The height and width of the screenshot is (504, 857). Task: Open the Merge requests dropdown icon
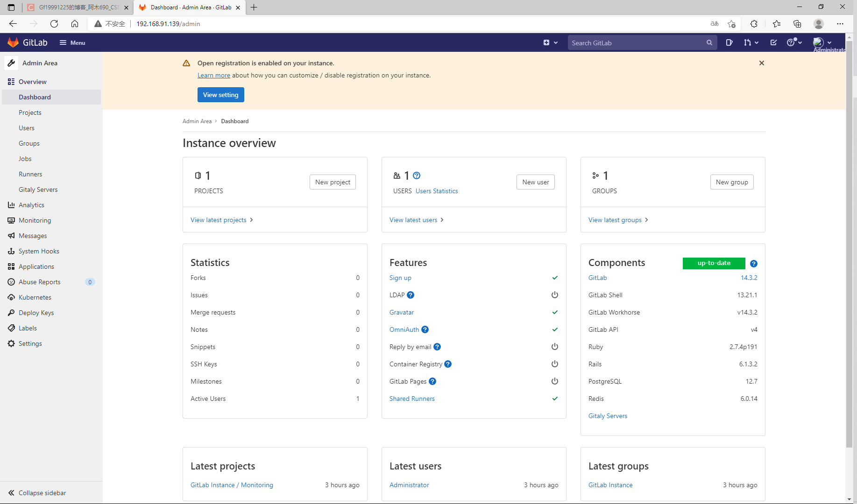[751, 42]
